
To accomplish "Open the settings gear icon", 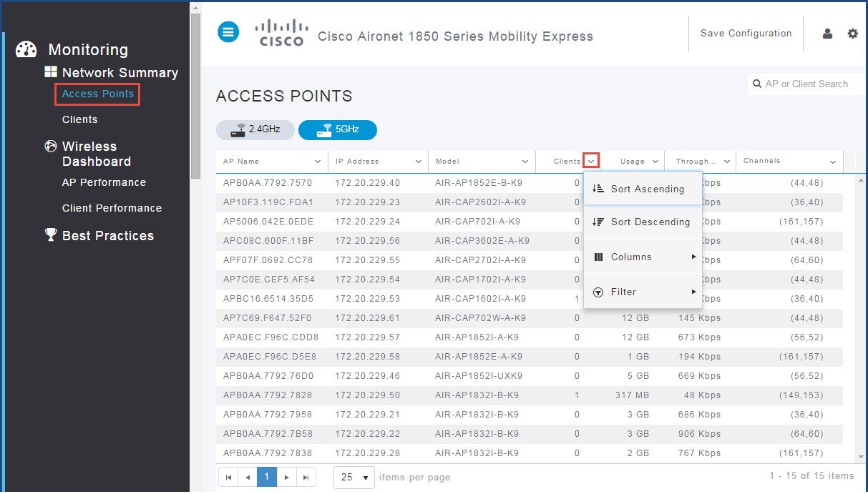I will click(852, 34).
